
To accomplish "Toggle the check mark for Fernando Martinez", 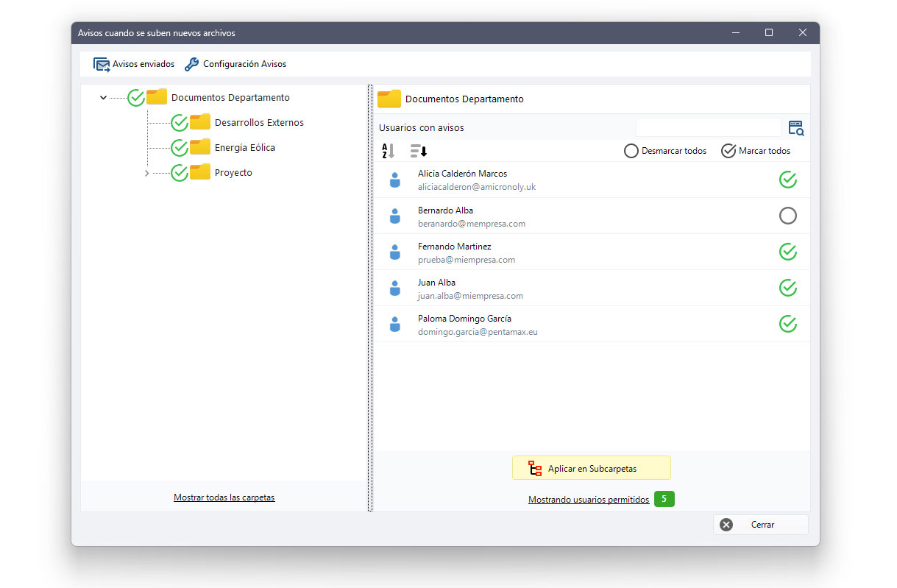I will click(x=788, y=252).
